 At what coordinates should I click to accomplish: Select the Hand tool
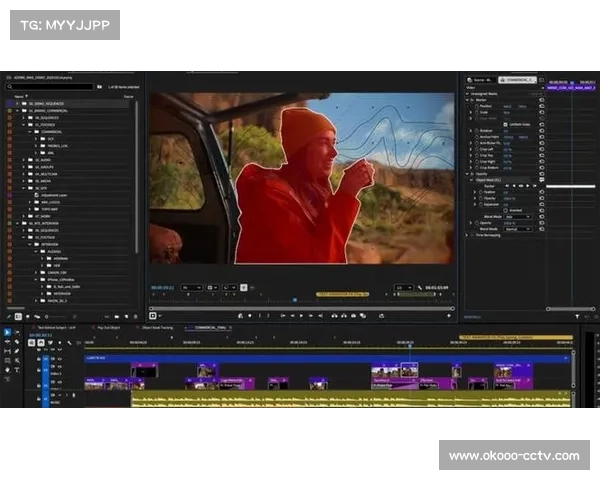(7, 370)
